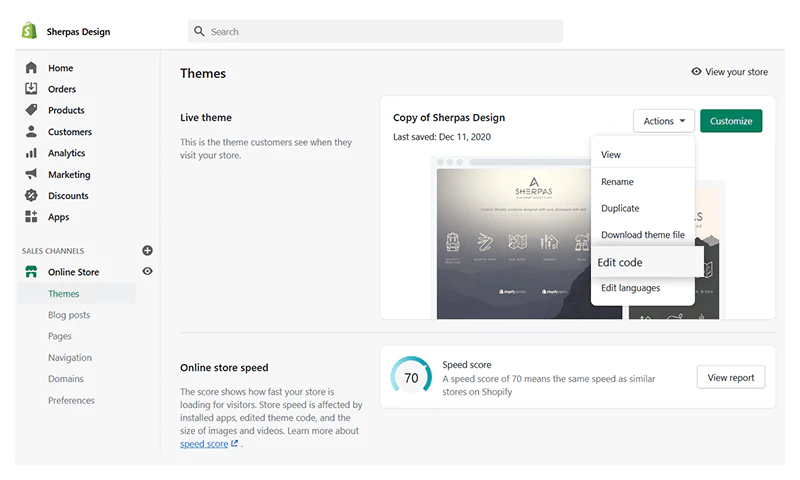Click the Sherpas theme desktop preview thumbnail
The width and height of the screenshot is (800, 480).
(513, 244)
